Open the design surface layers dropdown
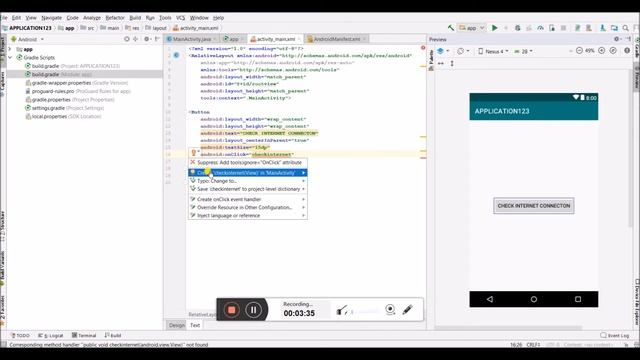The height and width of the screenshot is (360, 640). click(443, 51)
